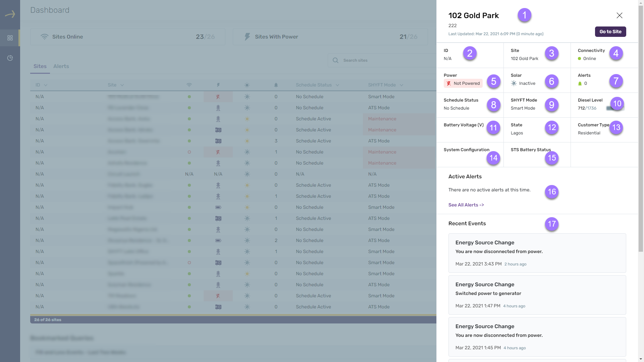This screenshot has width=644, height=362.
Task: Open event 'Switched power to generator'
Action: 537,295
